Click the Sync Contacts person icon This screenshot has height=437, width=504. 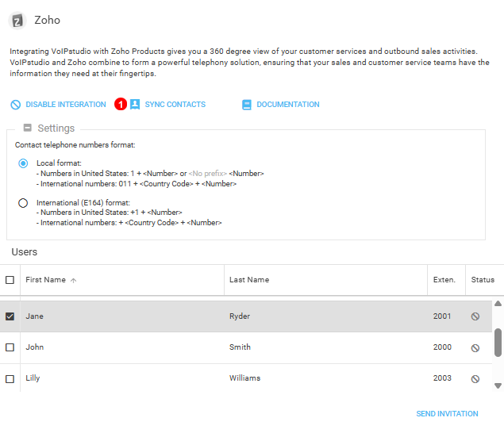coord(135,105)
